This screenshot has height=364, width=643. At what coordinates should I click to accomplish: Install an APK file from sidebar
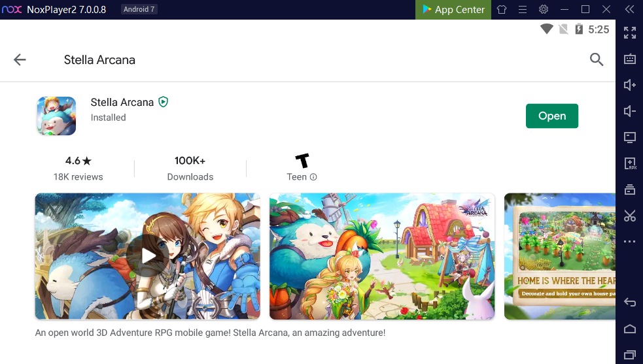click(x=630, y=163)
